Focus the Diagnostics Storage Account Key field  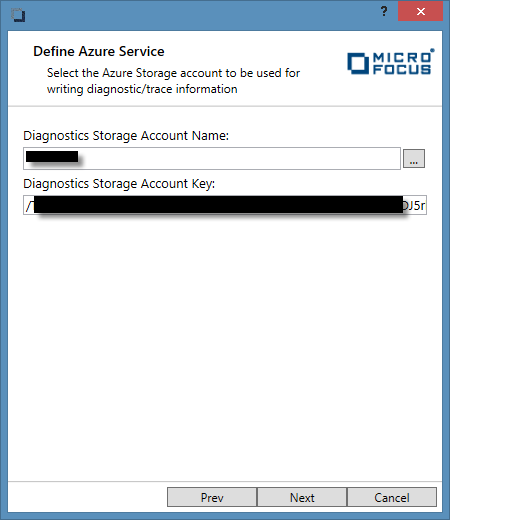[x=225, y=205]
